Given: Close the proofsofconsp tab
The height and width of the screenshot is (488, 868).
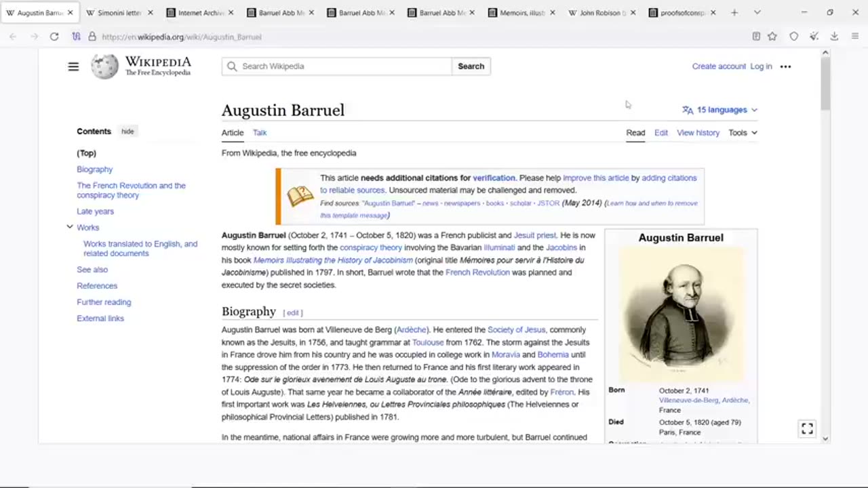Looking at the screenshot, I should pyautogui.click(x=713, y=13).
